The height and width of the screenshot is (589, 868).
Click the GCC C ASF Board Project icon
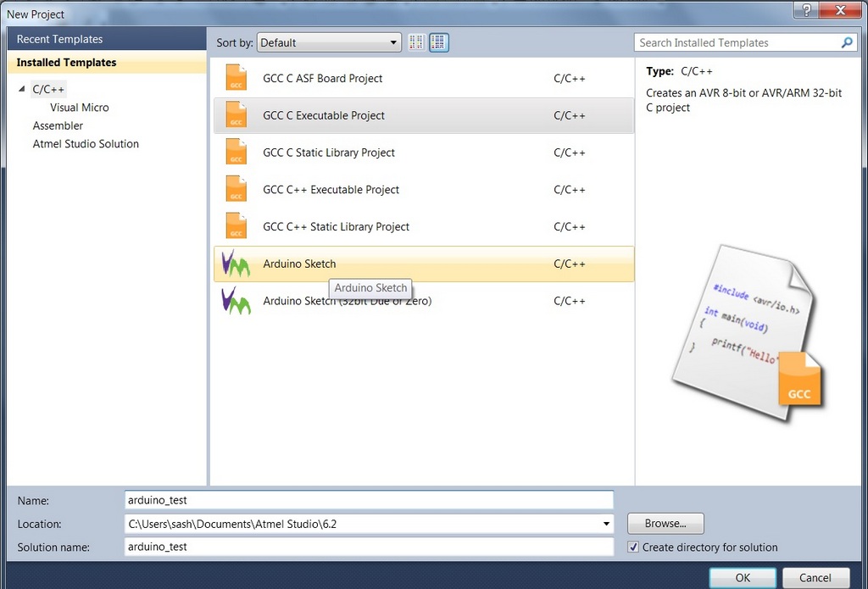click(236, 78)
